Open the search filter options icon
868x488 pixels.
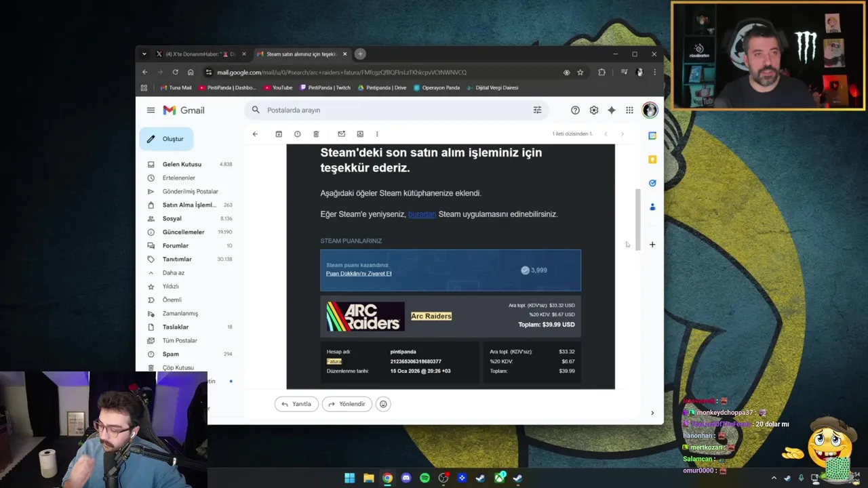(x=537, y=110)
